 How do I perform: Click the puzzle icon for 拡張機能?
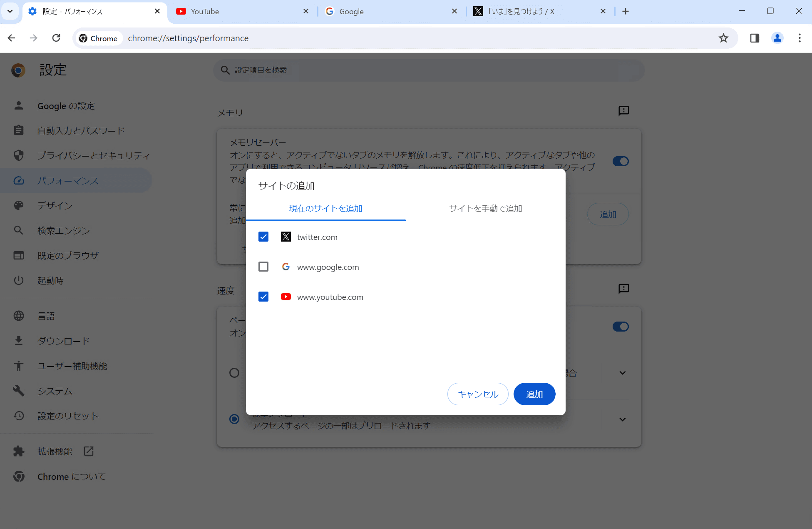19,451
